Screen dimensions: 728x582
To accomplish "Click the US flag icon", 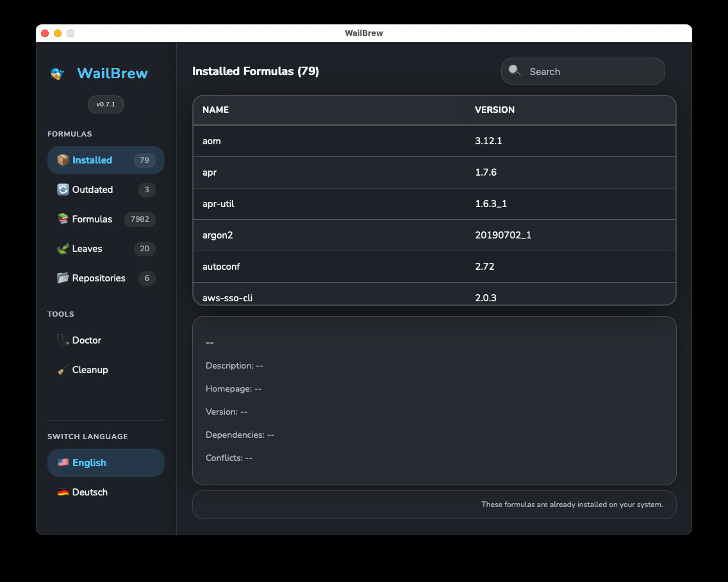I will pyautogui.click(x=63, y=462).
